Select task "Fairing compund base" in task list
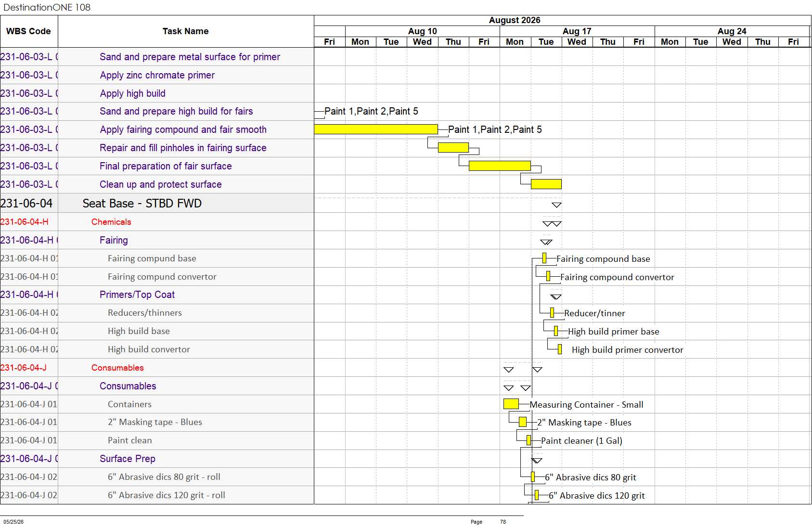 coord(152,258)
